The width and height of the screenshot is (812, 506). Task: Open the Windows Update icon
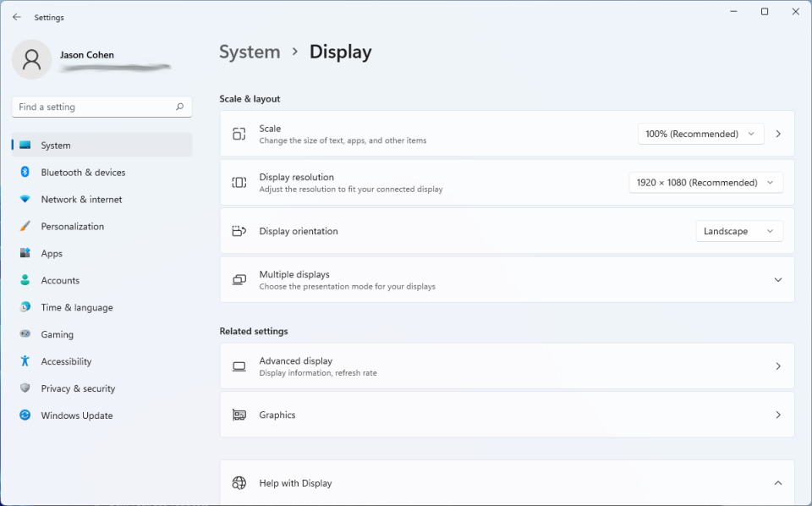[x=25, y=415]
